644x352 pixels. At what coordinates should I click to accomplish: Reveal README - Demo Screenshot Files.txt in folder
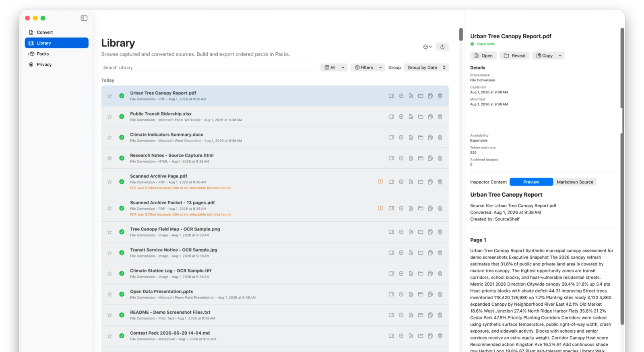point(421,315)
